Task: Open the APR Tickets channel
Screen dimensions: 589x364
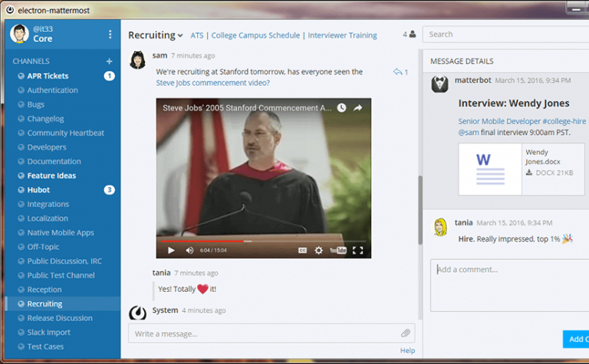Action: click(x=48, y=76)
